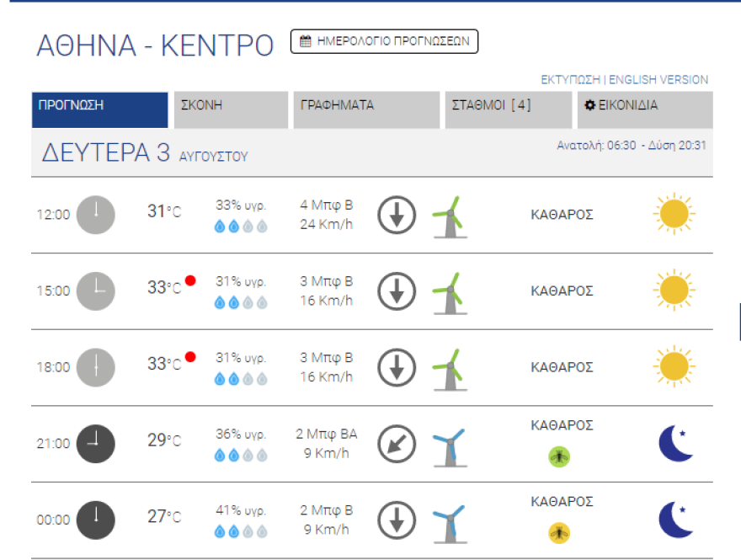Viewport: 741px width, 560px height.
Task: Click the red heat warning dot at 15:00
Action: pos(190,281)
